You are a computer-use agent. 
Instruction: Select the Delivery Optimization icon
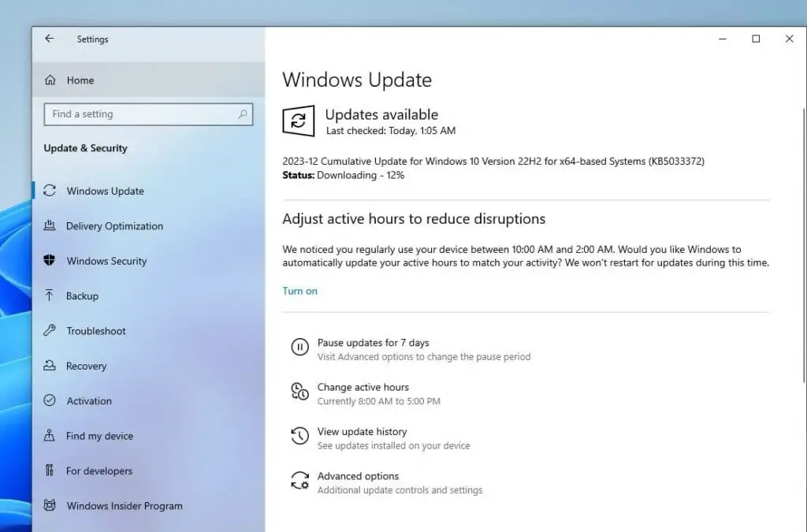[x=49, y=226]
